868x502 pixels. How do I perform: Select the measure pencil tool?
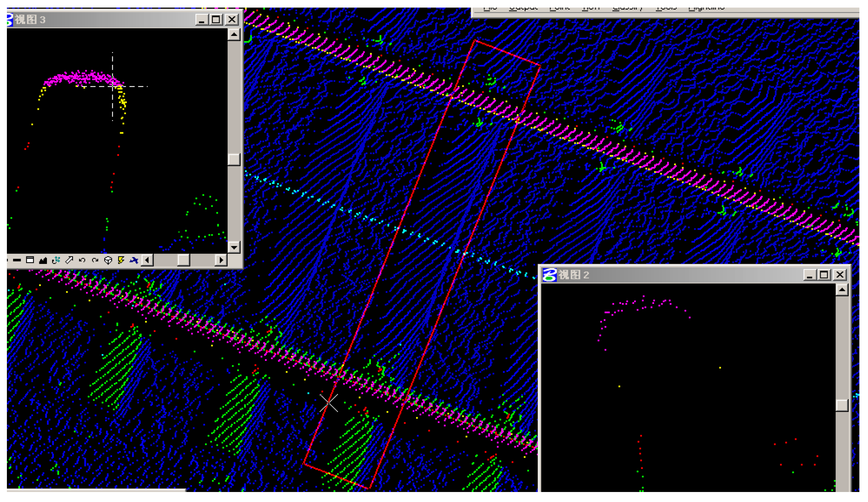pos(69,260)
